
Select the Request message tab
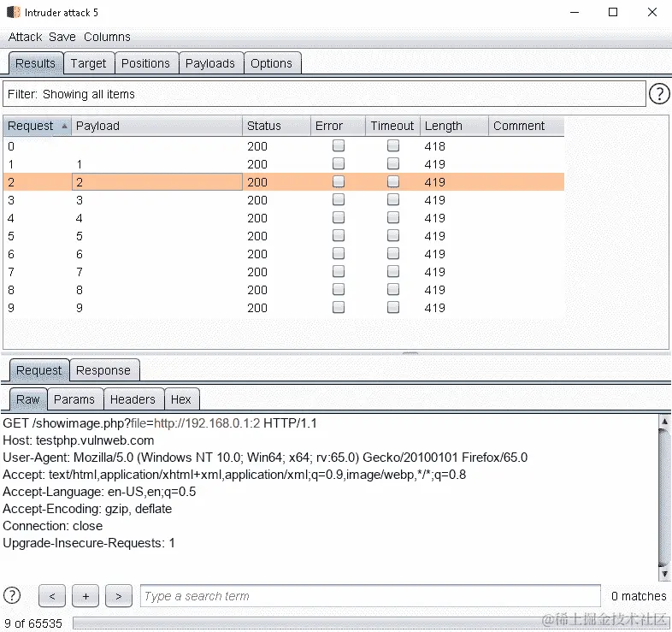tap(39, 370)
